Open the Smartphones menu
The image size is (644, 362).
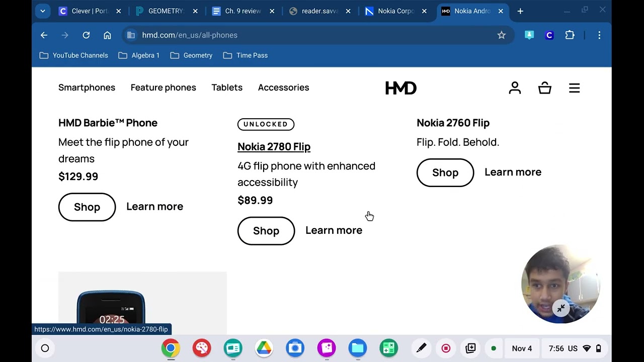point(87,87)
